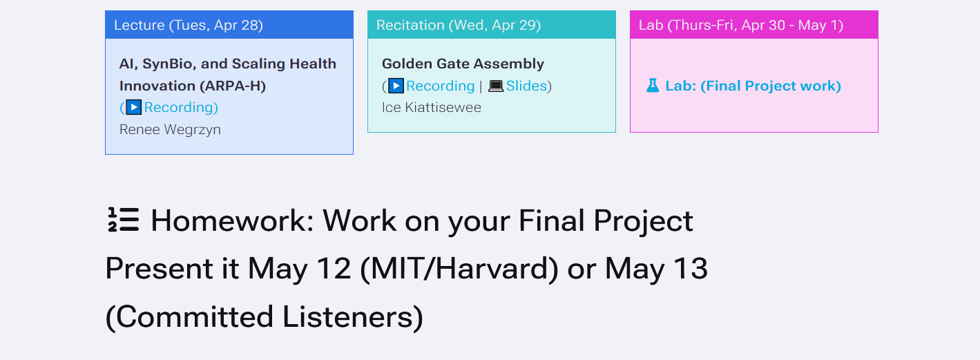
Task: Select the magenta Lab (Thurs-Fri) header
Action: pos(754,25)
